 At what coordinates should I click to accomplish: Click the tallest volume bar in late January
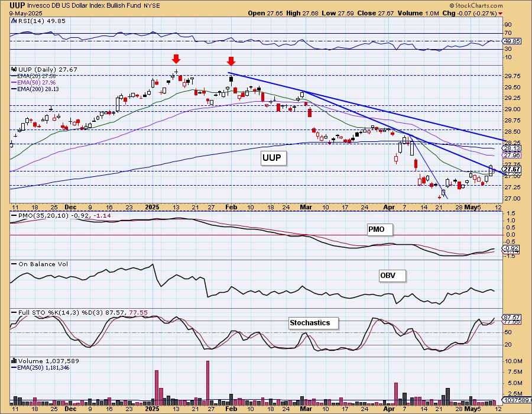(207, 383)
